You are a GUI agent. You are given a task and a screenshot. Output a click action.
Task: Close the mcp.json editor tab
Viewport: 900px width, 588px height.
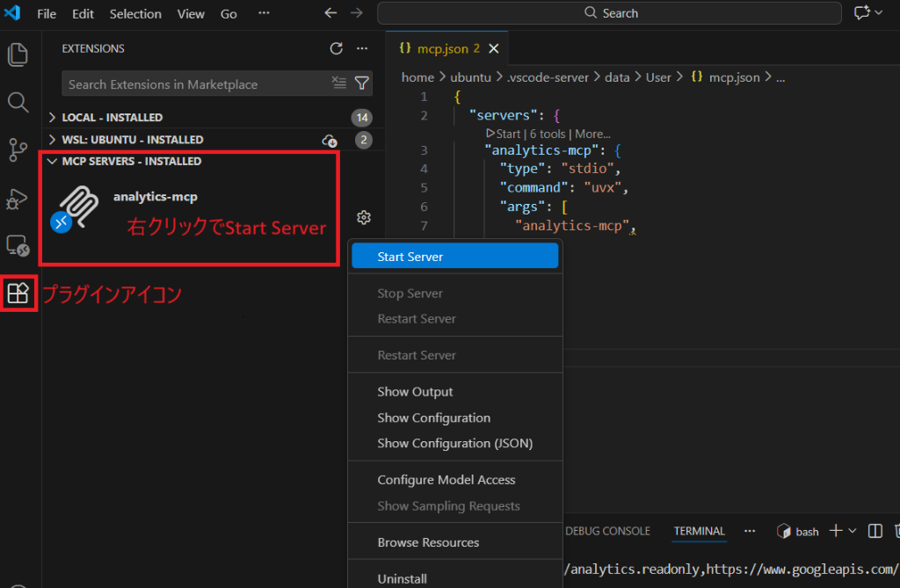(x=493, y=48)
